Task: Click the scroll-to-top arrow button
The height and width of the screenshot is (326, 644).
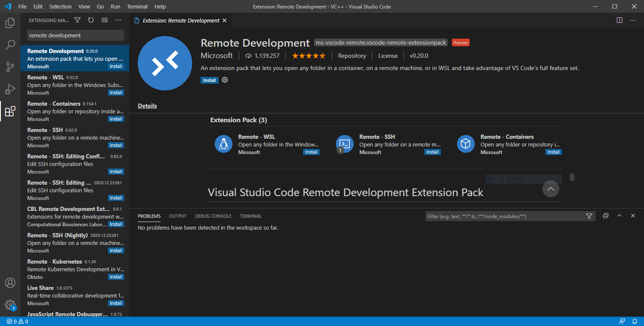Action: [551, 189]
